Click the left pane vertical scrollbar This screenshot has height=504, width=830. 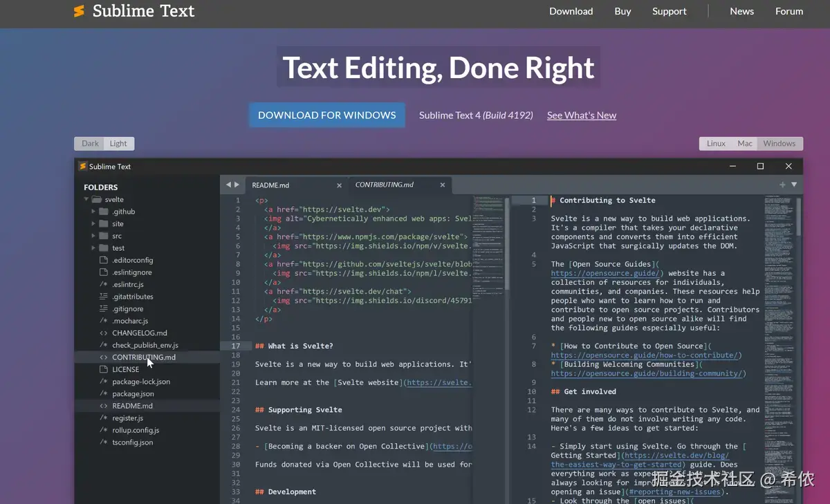tap(507, 243)
